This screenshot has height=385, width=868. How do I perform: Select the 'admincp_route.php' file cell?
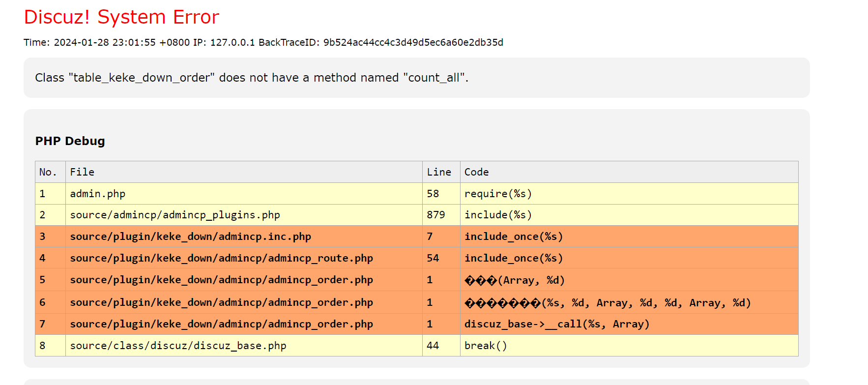pos(244,258)
